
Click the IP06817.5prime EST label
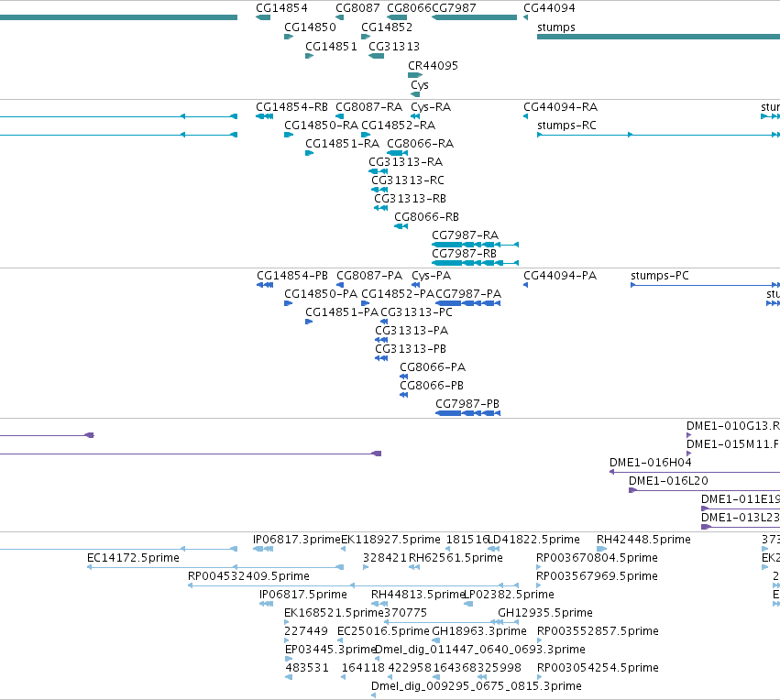point(303,595)
